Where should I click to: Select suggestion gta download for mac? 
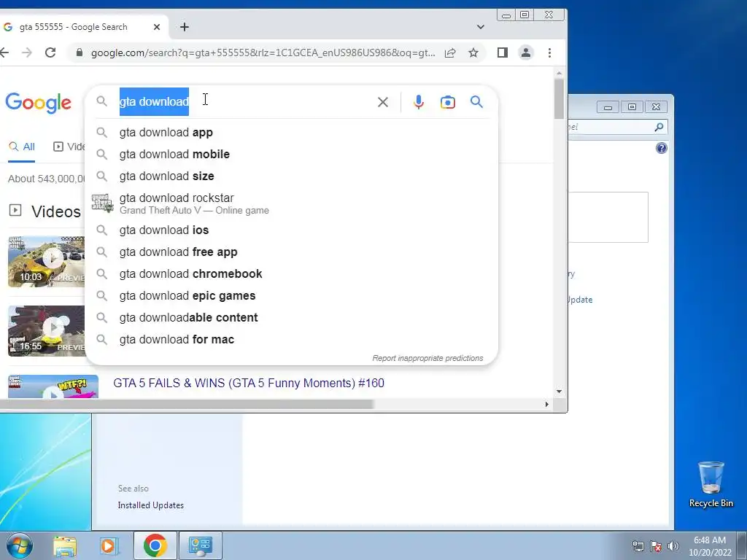point(291,340)
